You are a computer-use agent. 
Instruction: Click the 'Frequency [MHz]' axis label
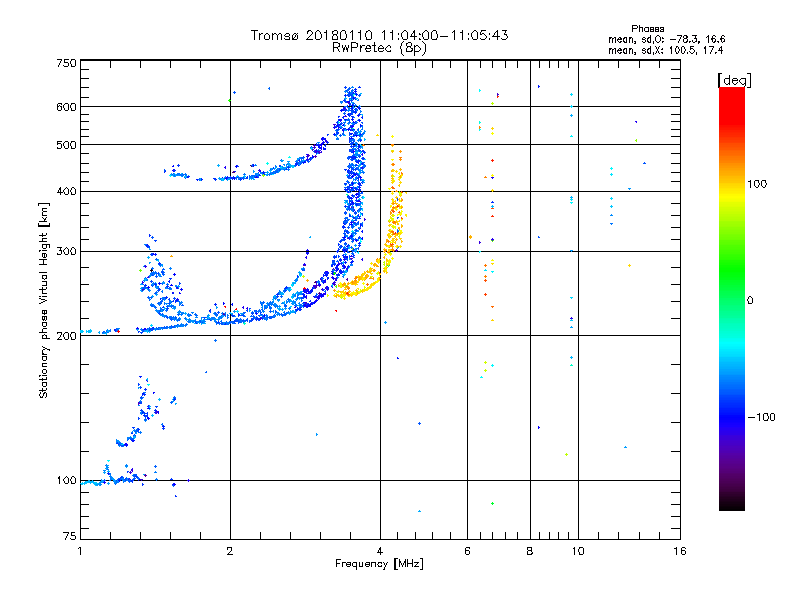[x=379, y=564]
